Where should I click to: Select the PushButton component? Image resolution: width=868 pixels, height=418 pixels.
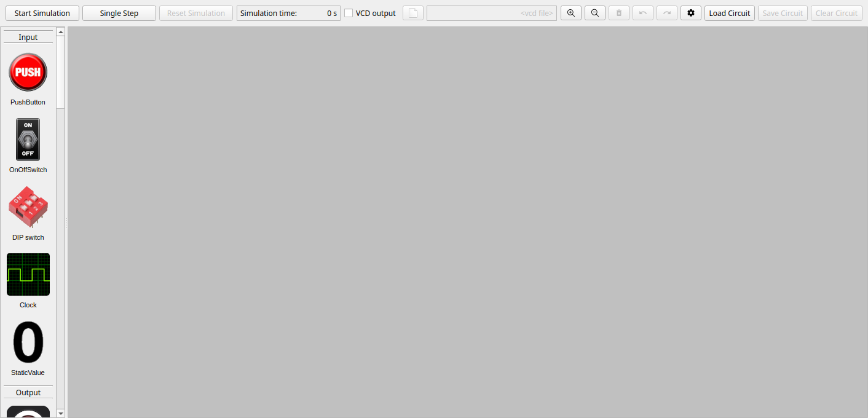[x=28, y=73]
